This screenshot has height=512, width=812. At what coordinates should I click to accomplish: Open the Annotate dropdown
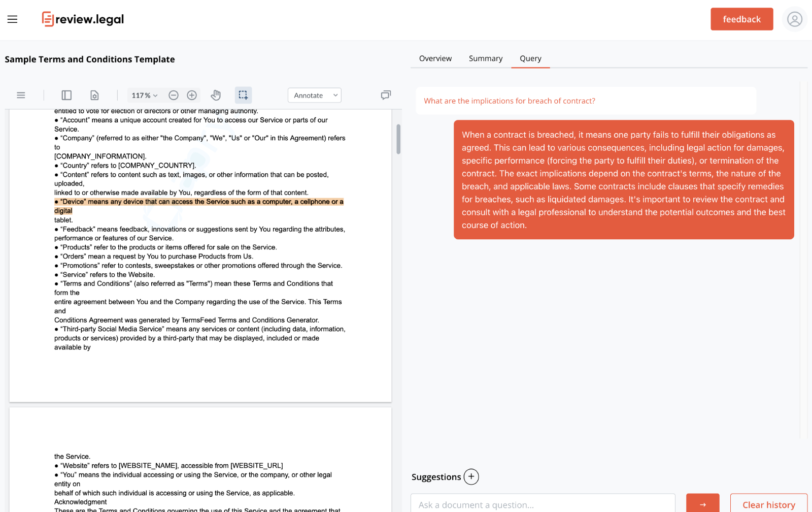click(315, 95)
